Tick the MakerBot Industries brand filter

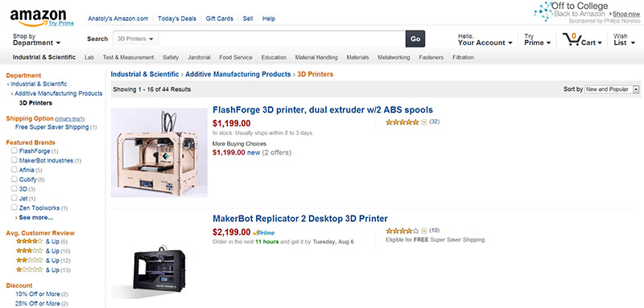[x=14, y=160]
